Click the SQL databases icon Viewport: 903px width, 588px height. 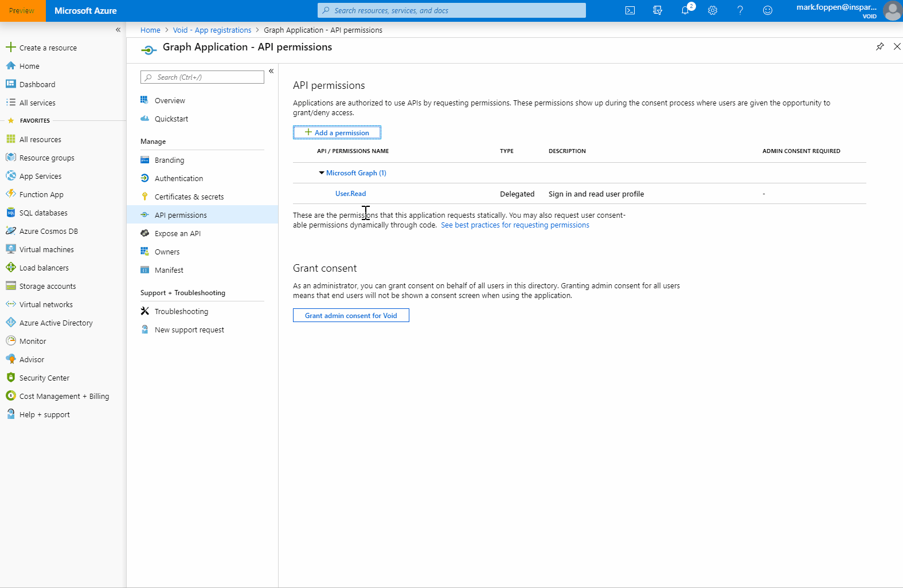[10, 213]
